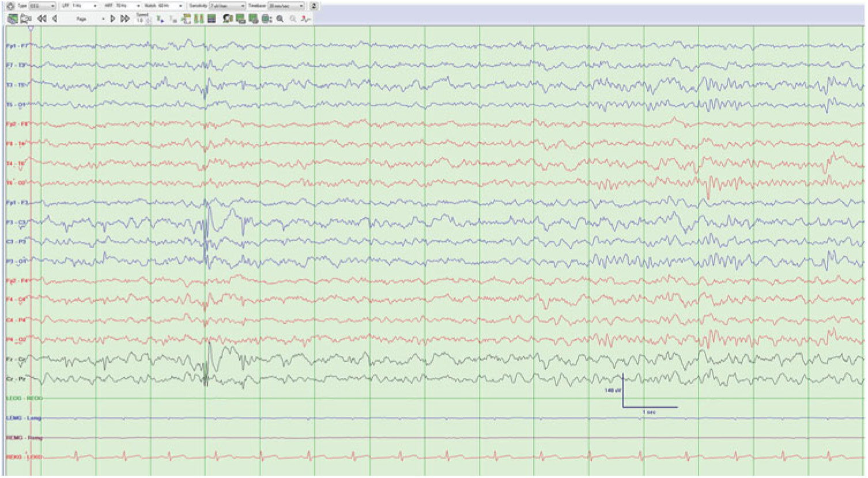The height and width of the screenshot is (478, 868).
Task: Select the Fp1 - F7 channel label
Action: point(17,45)
